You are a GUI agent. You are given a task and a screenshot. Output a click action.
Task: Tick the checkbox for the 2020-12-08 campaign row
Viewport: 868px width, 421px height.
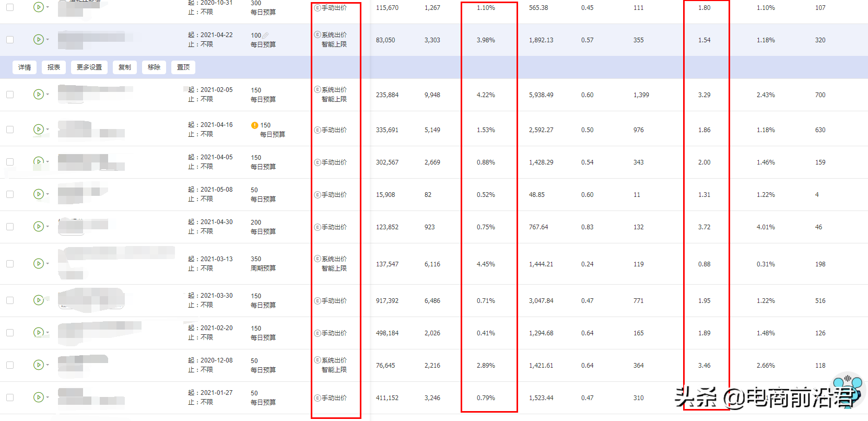click(x=10, y=365)
